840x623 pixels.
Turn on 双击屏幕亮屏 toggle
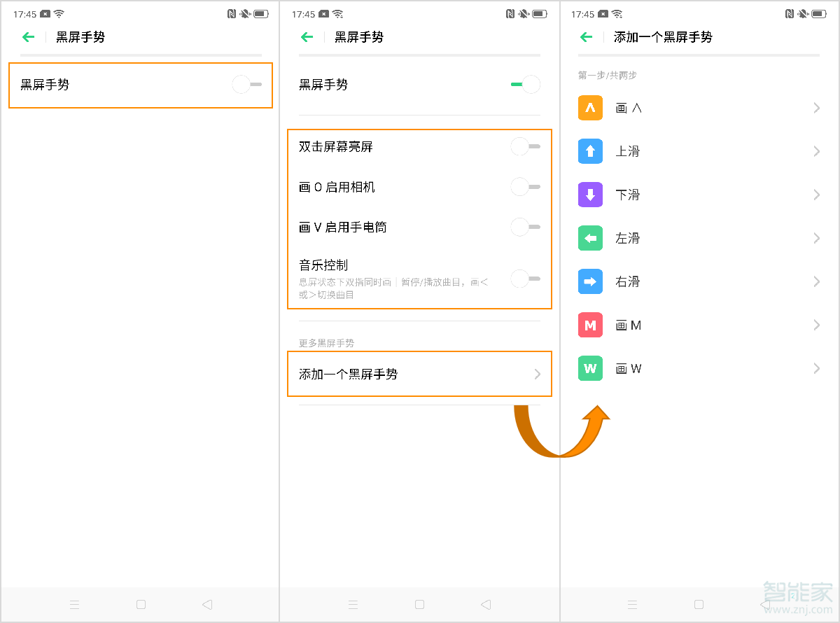(525, 146)
